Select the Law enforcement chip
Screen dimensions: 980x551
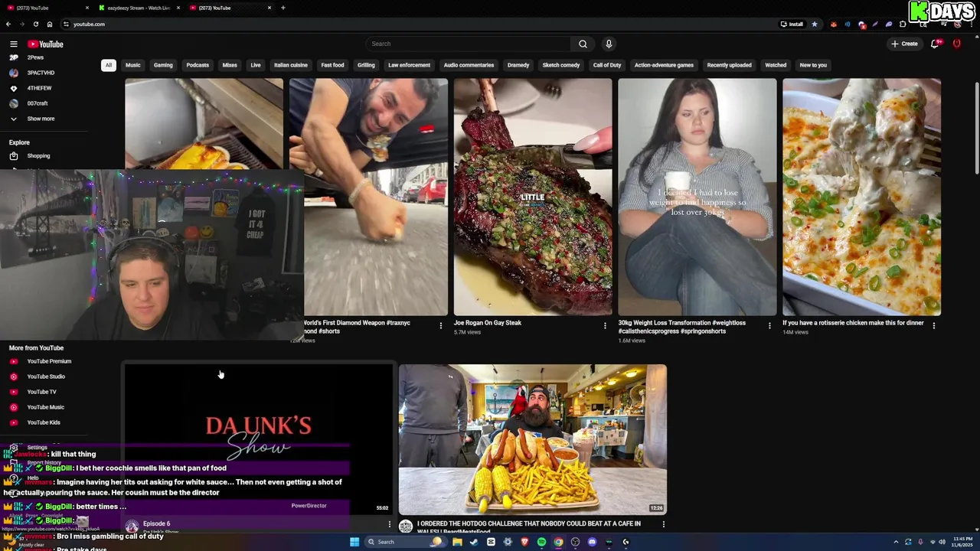click(409, 65)
